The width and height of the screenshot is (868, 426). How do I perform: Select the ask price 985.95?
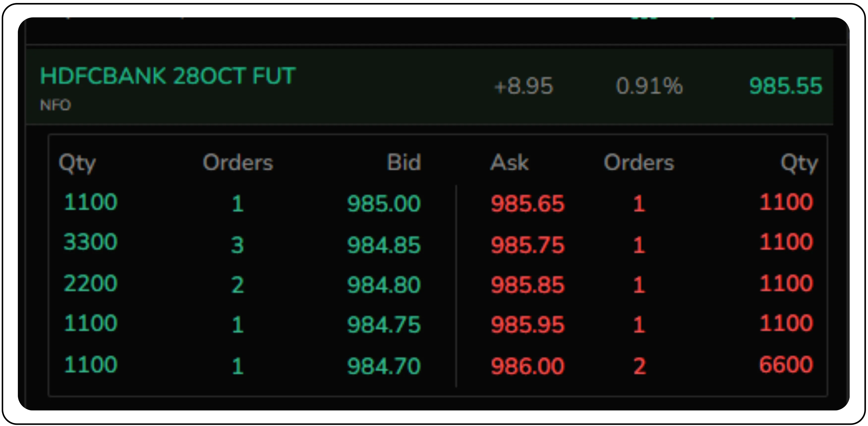click(527, 325)
